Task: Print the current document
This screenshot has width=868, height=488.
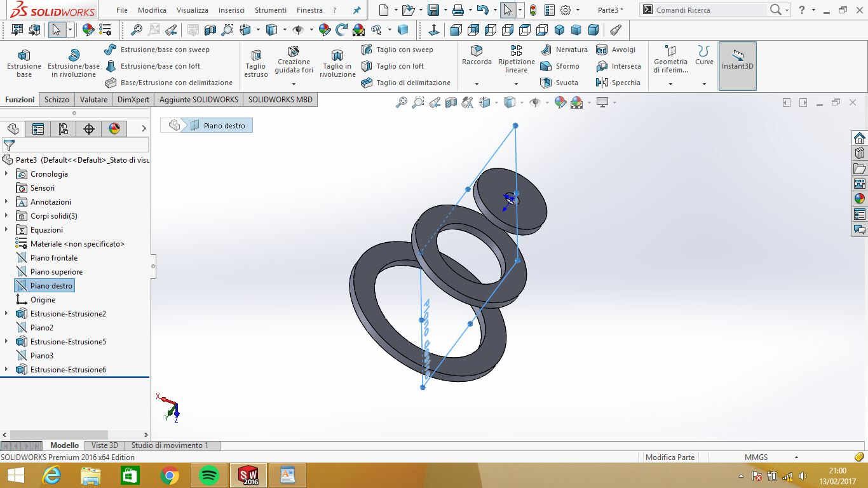Action: [458, 10]
